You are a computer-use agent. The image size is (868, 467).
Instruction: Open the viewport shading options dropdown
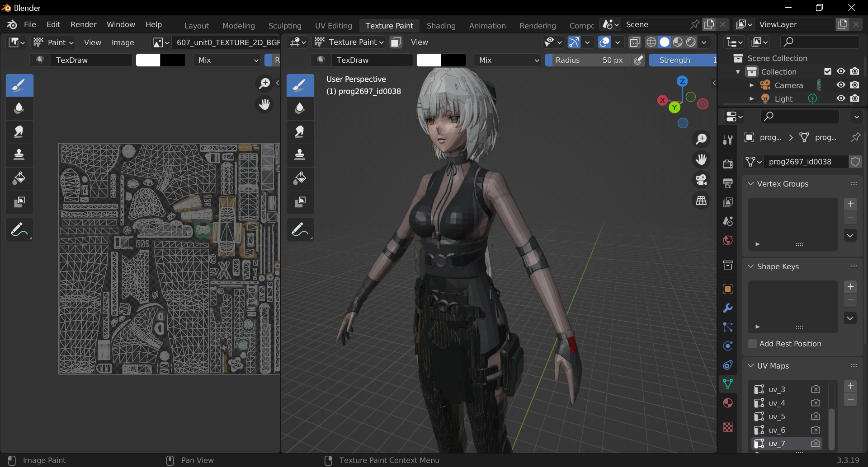(704, 42)
